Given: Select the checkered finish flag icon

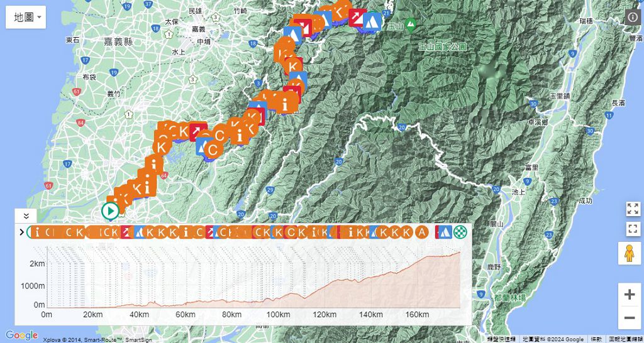Looking at the screenshot, I should click(462, 232).
